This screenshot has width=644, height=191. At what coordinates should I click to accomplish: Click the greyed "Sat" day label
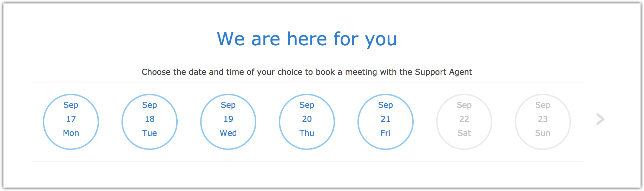coord(464,133)
